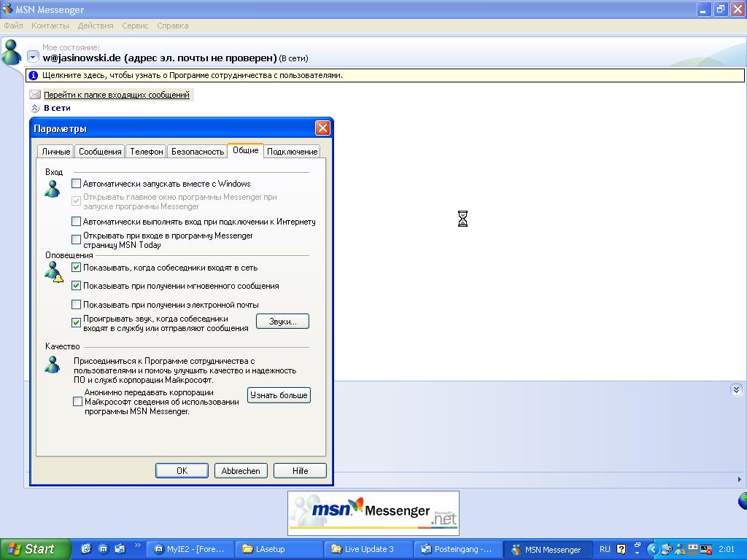
Task: Open the Контакты menu
Action: click(x=50, y=26)
